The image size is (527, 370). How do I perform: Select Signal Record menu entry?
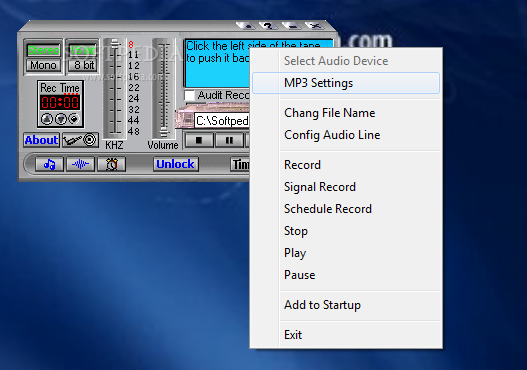[346, 187]
